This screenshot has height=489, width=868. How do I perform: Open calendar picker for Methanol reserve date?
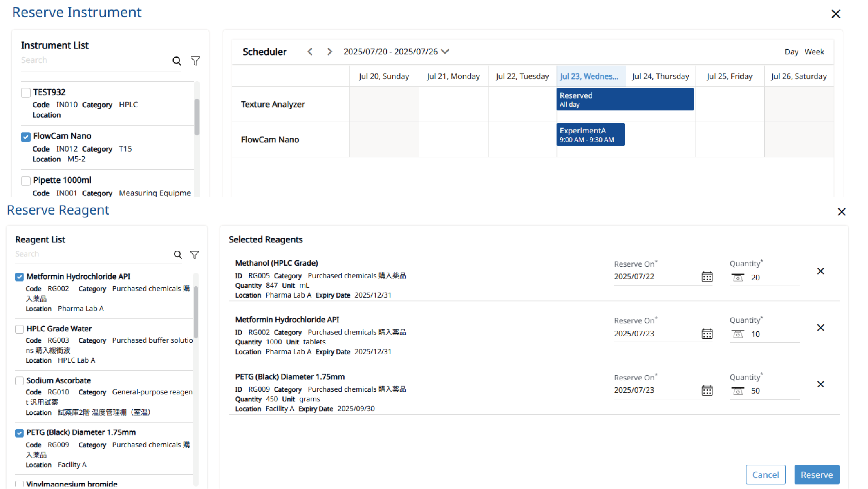coord(707,277)
